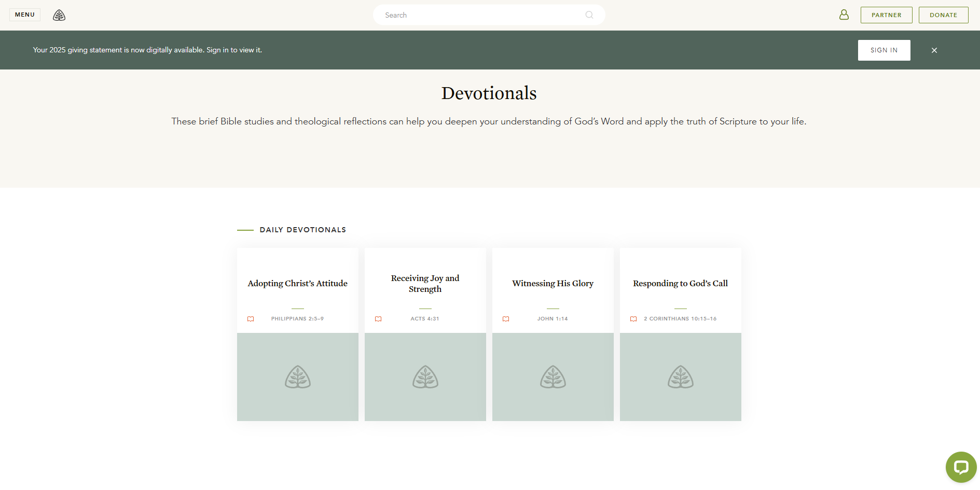Viewport: 980px width, 490px height.
Task: Dismiss the giving statement banner
Action: [x=934, y=50]
